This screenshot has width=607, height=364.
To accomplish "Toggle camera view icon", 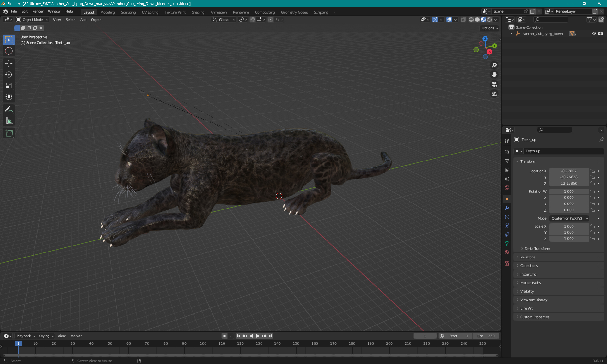I will (x=494, y=84).
